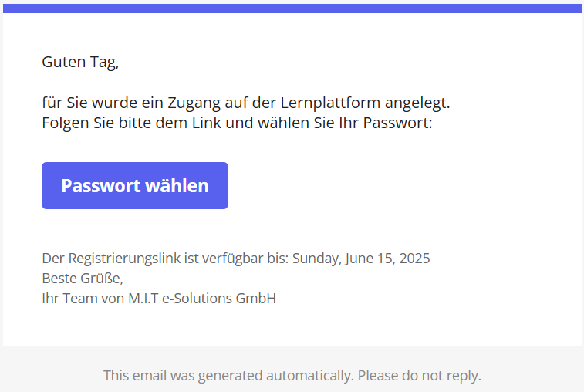Click the Please do not reply text

(x=420, y=376)
